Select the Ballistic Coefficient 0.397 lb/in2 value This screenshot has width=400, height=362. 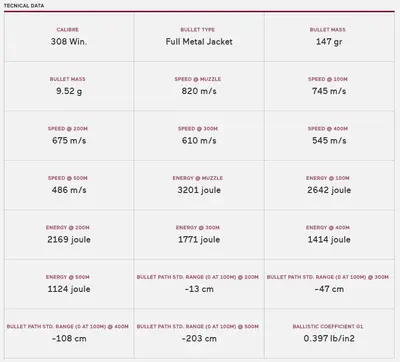click(329, 338)
